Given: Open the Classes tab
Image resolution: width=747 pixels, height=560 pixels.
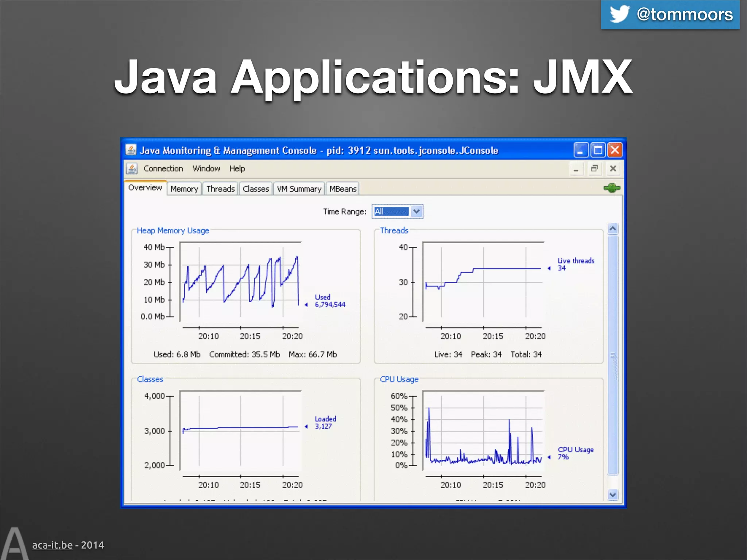Looking at the screenshot, I should point(256,189).
